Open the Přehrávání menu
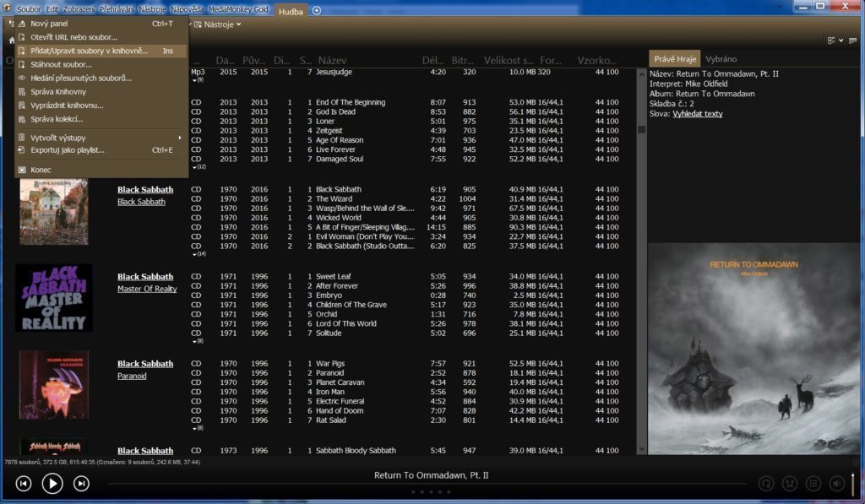Image resolution: width=865 pixels, height=504 pixels. [117, 9]
